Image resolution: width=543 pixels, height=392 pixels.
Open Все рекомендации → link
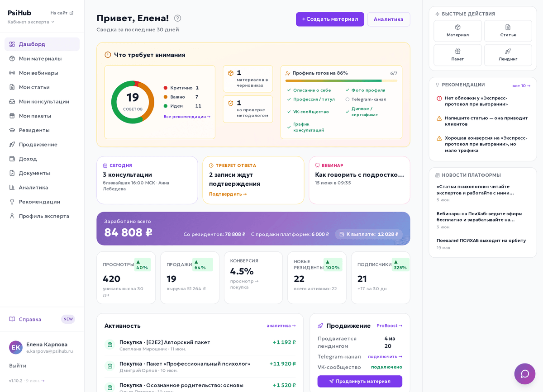click(187, 117)
